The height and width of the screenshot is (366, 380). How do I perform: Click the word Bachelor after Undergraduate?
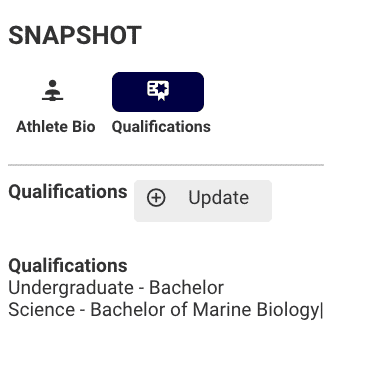(186, 288)
